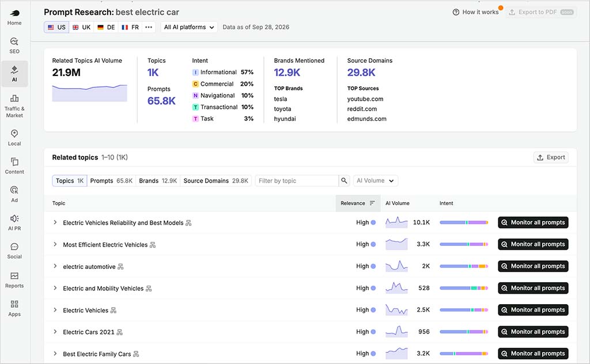This screenshot has height=364, width=590.
Task: Click the AI Volume sparkline for electric automotive
Action: [396, 266]
